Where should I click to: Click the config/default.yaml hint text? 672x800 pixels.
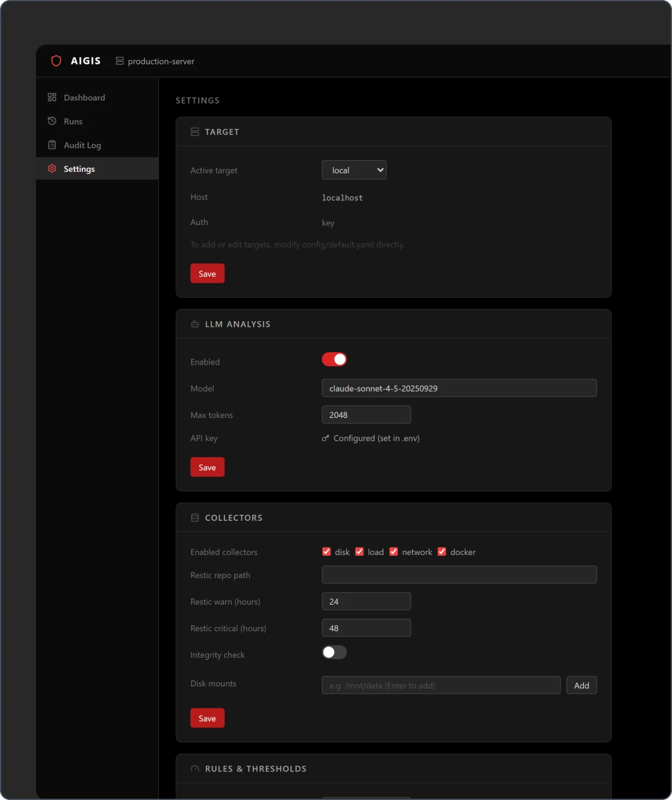click(x=298, y=244)
